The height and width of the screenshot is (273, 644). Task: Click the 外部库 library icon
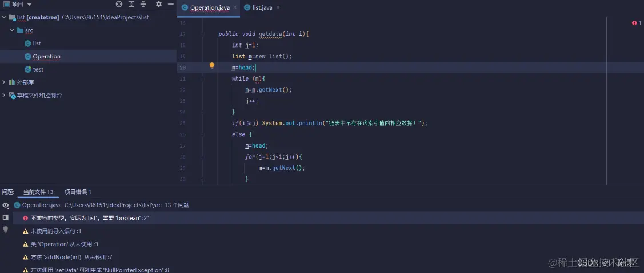coord(13,82)
